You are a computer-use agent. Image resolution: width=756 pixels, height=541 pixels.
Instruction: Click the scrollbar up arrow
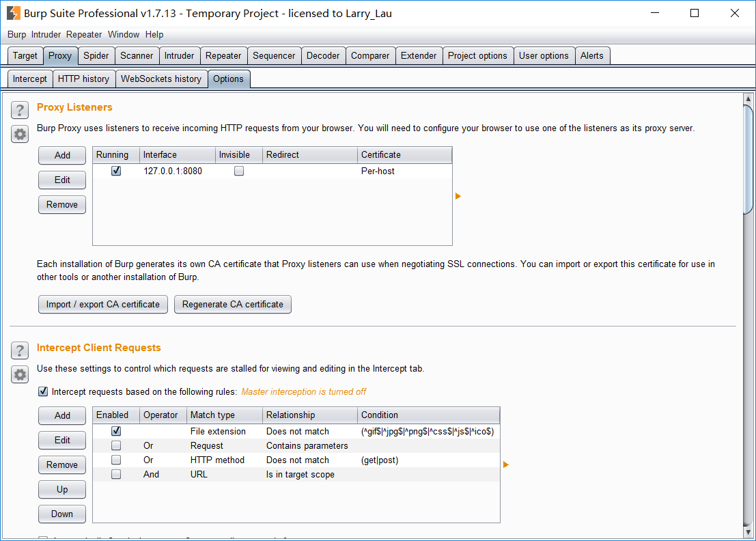pyautogui.click(x=748, y=99)
